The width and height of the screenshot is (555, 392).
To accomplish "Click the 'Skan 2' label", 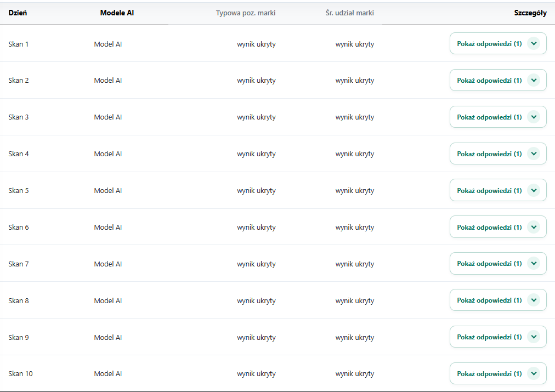I will [x=19, y=80].
